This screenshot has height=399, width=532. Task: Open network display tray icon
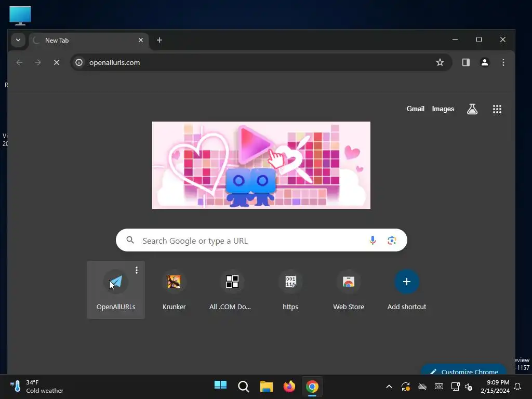pyautogui.click(x=455, y=387)
